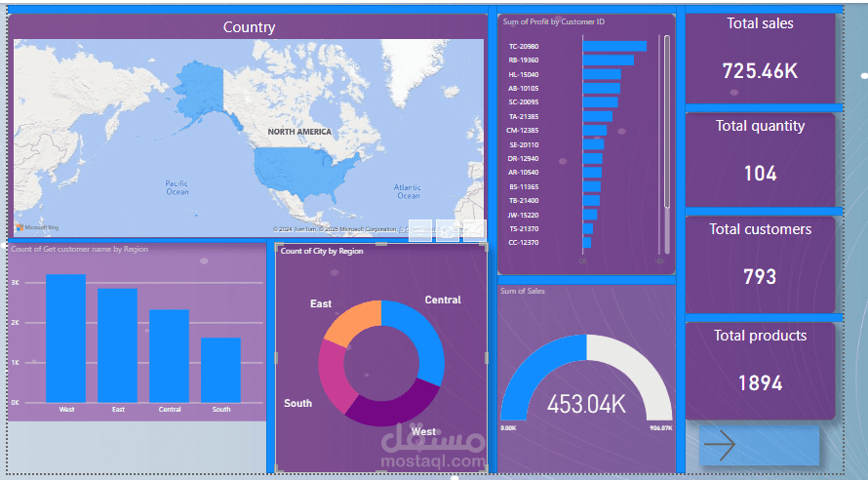Click the 3K y-axis label on bar chart

pos(15,282)
